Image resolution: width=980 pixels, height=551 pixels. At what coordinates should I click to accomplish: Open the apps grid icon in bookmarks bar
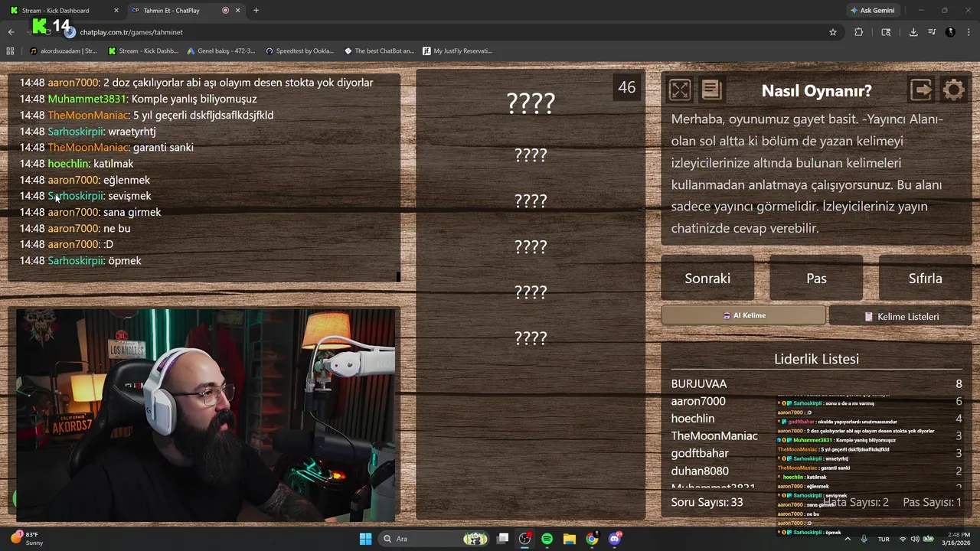[x=10, y=51]
